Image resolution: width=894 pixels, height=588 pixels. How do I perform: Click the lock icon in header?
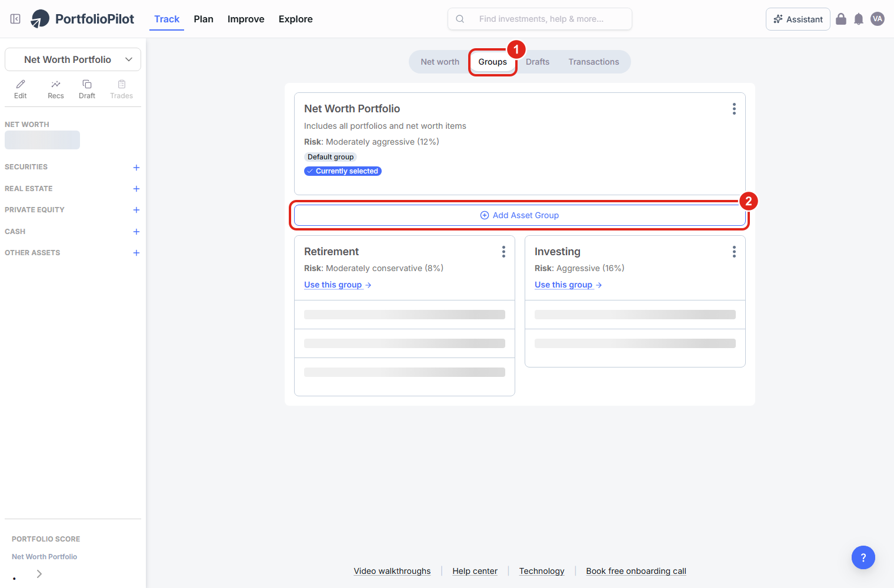pos(841,19)
